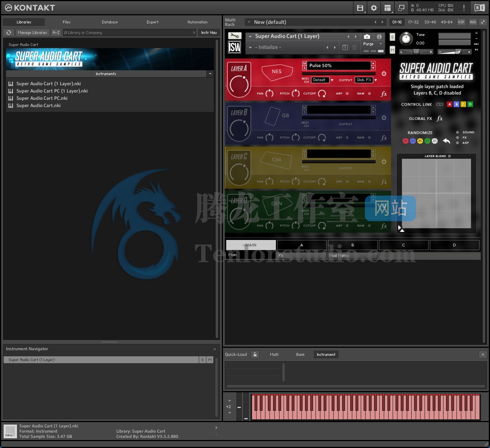Click the Library or Company search field

click(130, 33)
